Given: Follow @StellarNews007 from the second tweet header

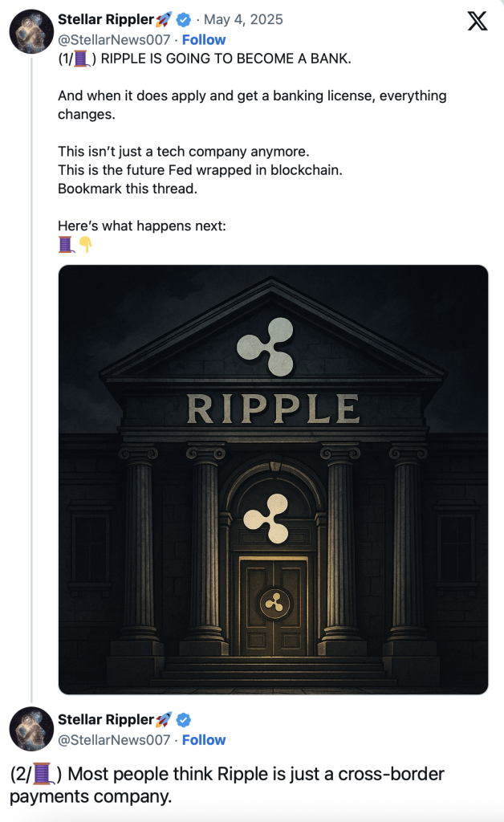Looking at the screenshot, I should 204,739.
